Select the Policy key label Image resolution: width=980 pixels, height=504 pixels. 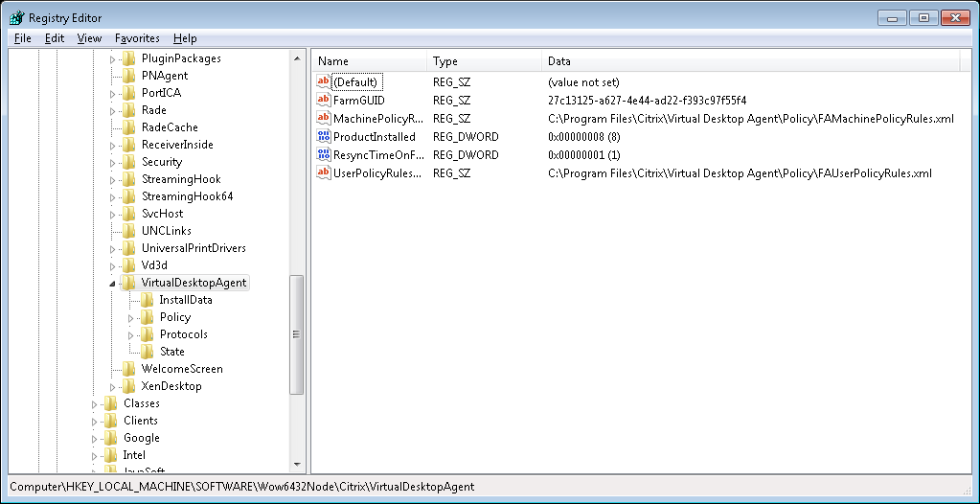coord(175,317)
